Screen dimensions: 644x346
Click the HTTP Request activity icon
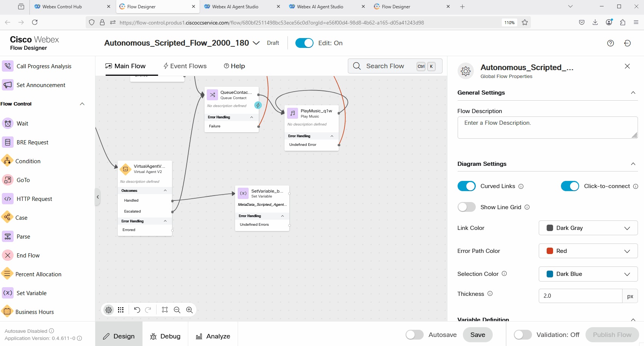pyautogui.click(x=8, y=199)
